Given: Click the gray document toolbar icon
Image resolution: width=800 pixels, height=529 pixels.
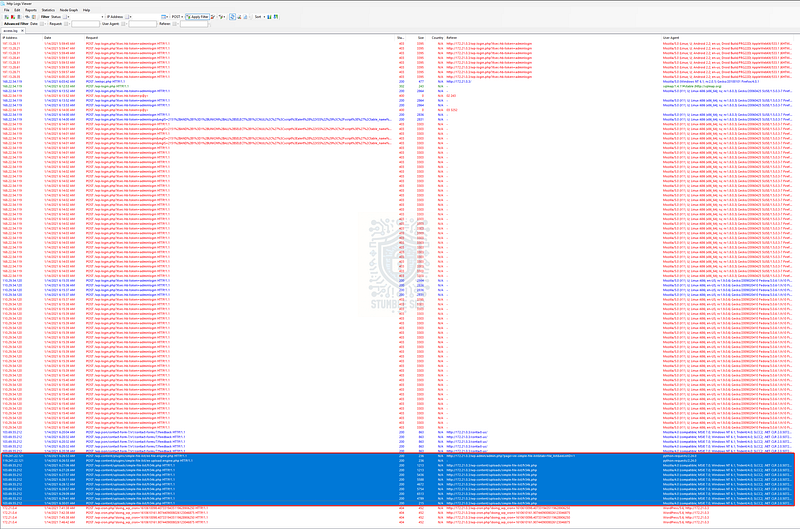Looking at the screenshot, I should tap(19, 17).
